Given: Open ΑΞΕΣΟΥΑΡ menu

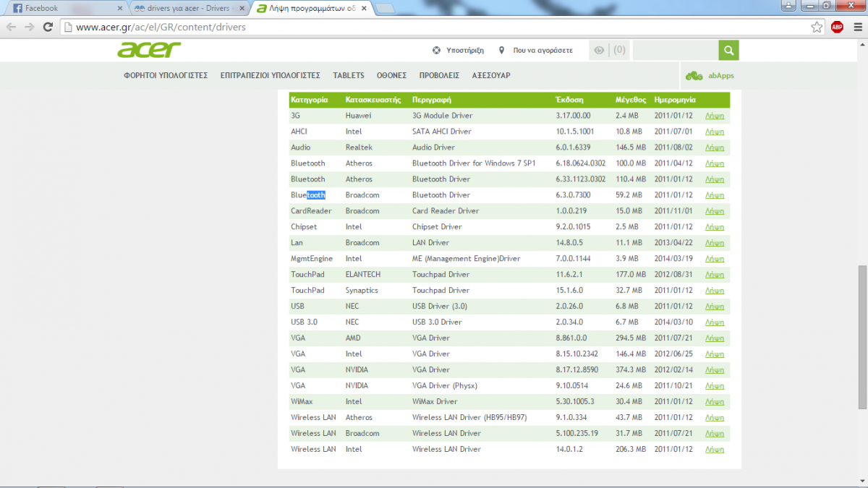Looking at the screenshot, I should pyautogui.click(x=491, y=75).
